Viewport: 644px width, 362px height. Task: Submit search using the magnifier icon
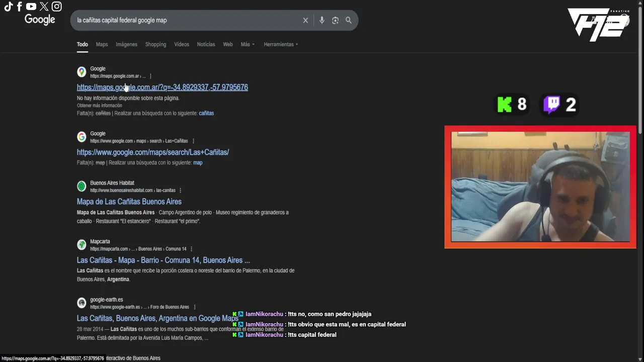pos(348,20)
